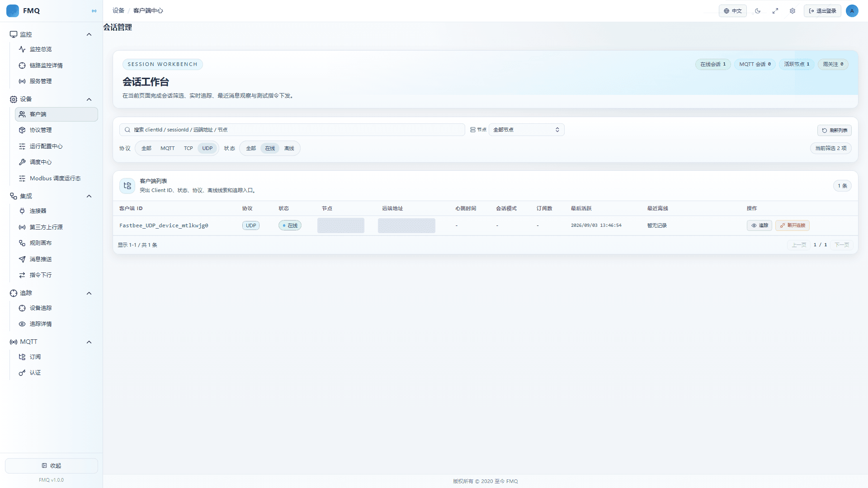Click 追踪 button for Fastbee_UDP device
Screen dimensions: 868x488
click(759, 225)
